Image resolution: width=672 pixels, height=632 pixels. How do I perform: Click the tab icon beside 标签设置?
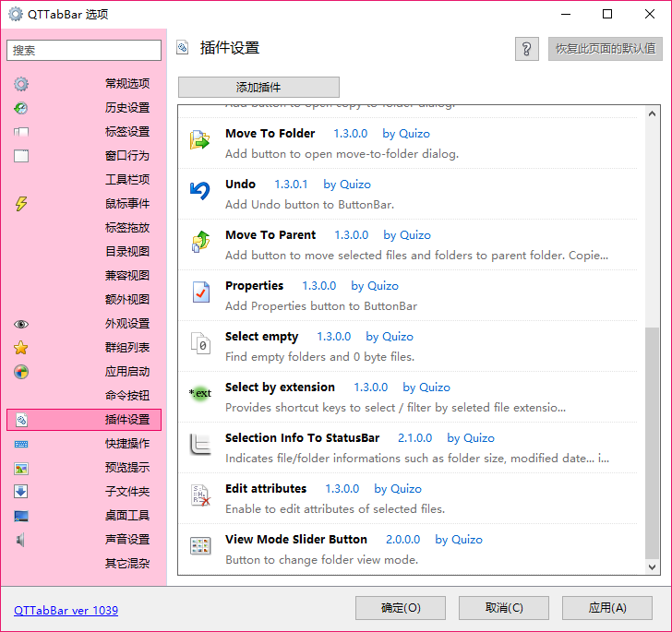(x=21, y=132)
